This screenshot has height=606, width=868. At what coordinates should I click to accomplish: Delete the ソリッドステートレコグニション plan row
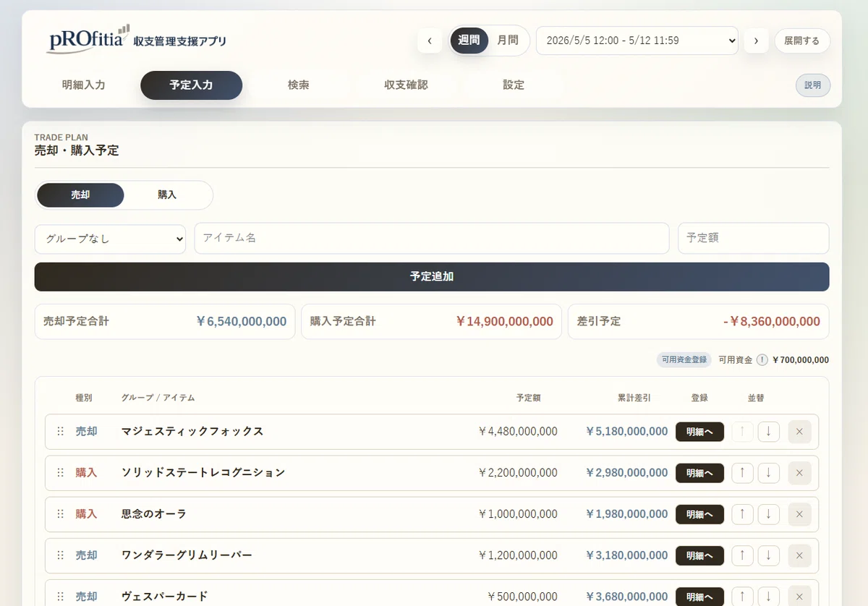click(799, 473)
